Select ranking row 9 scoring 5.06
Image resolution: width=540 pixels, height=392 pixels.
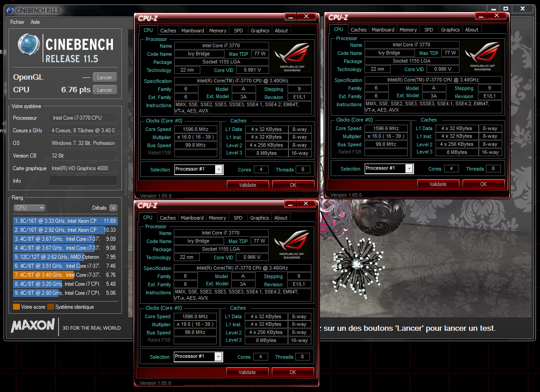(x=66, y=293)
